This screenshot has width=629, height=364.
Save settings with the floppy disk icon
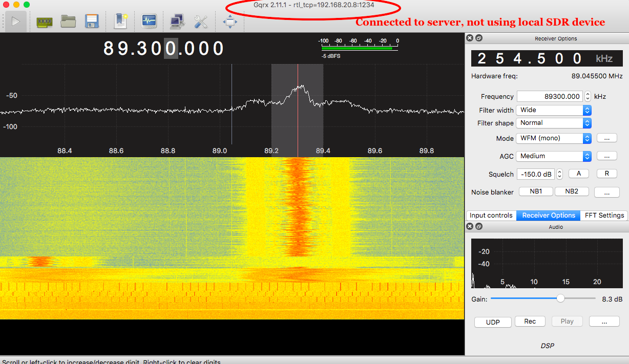click(x=92, y=22)
